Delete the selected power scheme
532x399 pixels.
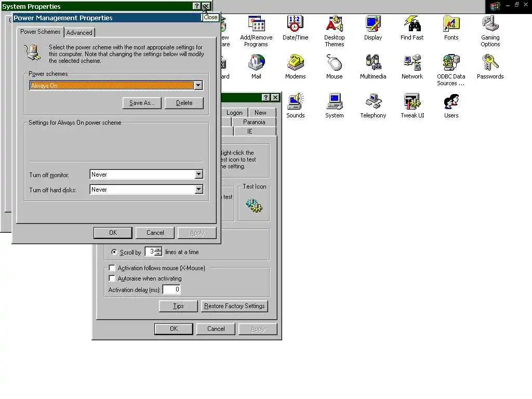click(x=184, y=103)
